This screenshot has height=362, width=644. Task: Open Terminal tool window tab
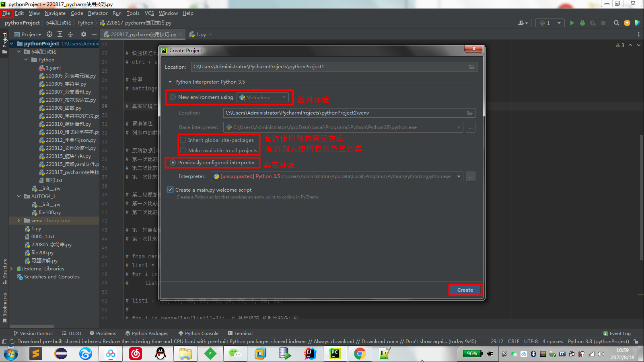point(240,333)
